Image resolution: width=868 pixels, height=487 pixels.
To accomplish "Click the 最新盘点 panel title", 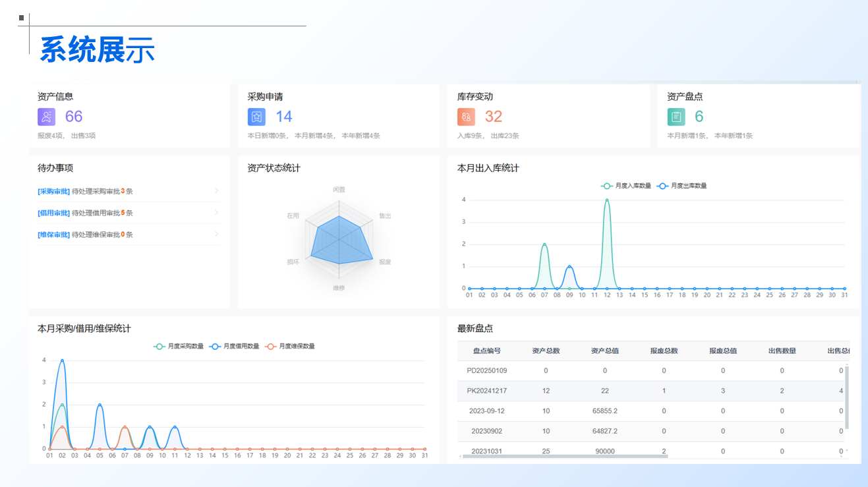I will click(475, 328).
